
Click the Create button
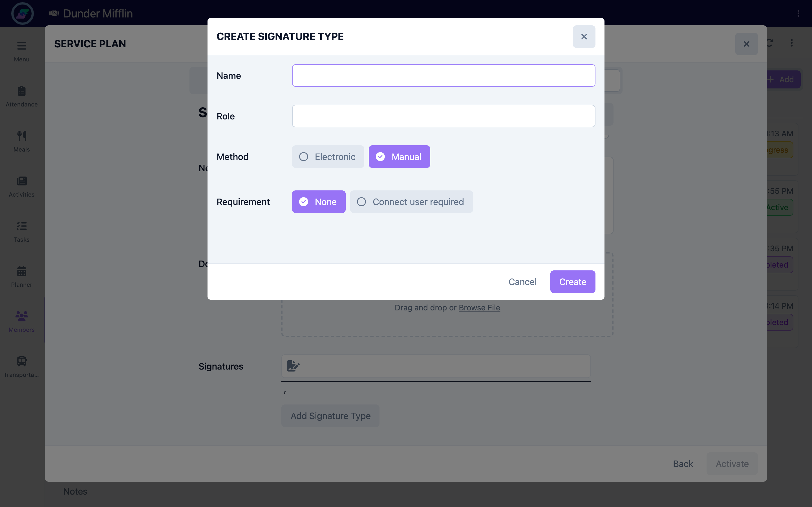coord(572,282)
